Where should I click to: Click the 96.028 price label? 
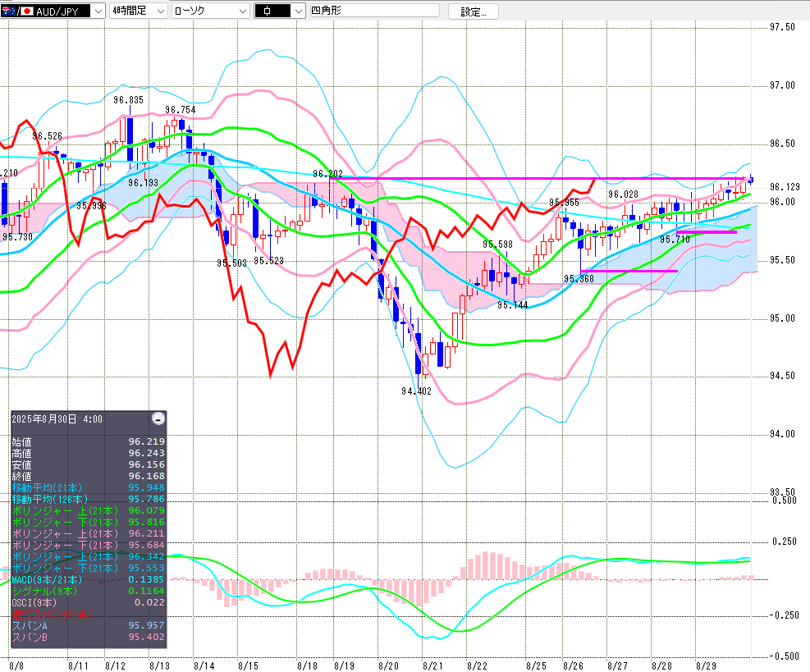point(623,194)
